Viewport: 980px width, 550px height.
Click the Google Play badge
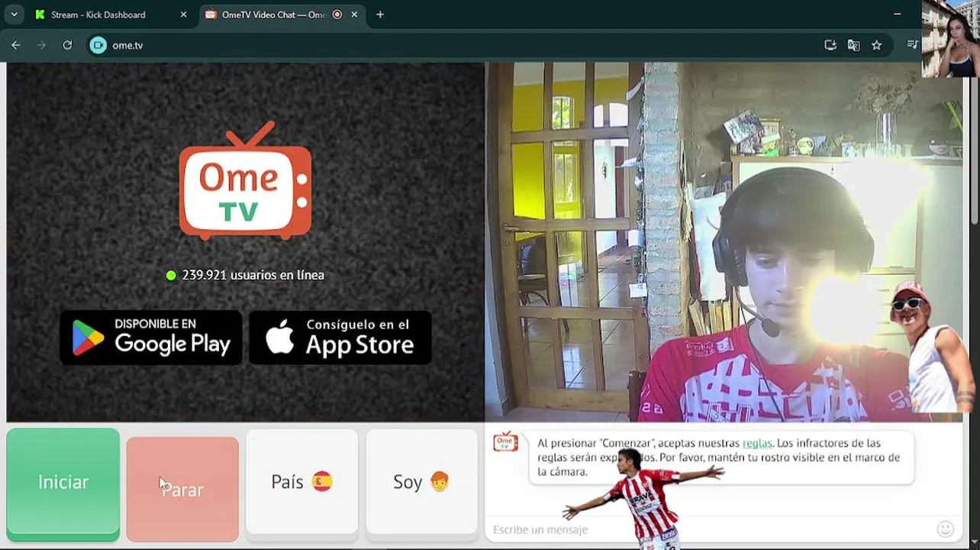151,337
